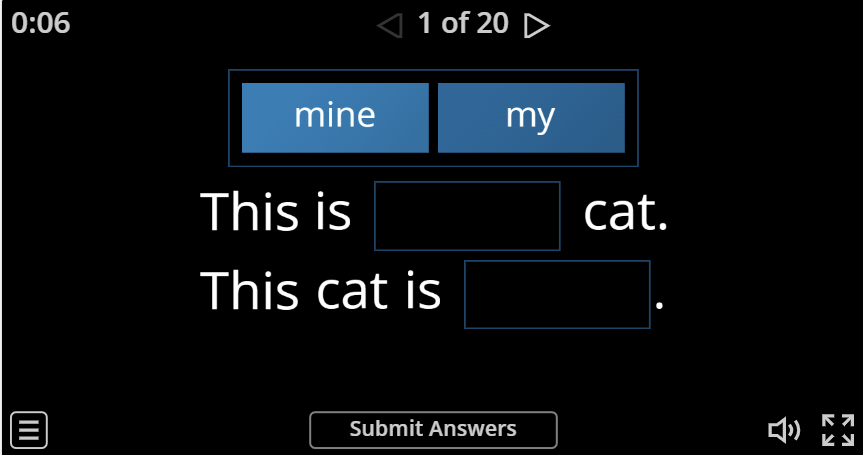Click the "This cat is" sentence text
863x455 pixels.
[x=321, y=290]
